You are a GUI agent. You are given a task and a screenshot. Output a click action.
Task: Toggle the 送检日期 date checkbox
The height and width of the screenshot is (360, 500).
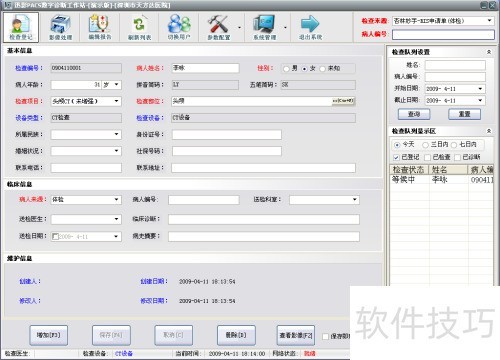coord(55,236)
